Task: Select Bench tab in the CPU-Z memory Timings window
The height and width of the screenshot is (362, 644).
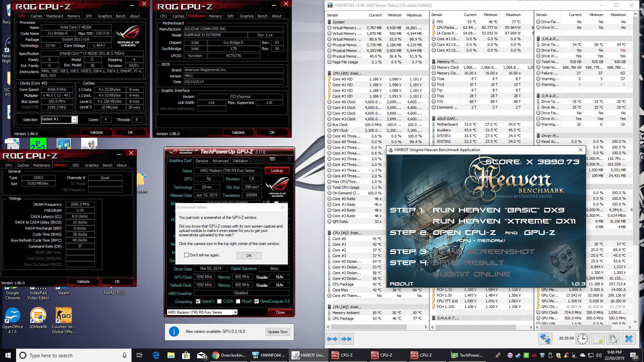Action: (107, 165)
